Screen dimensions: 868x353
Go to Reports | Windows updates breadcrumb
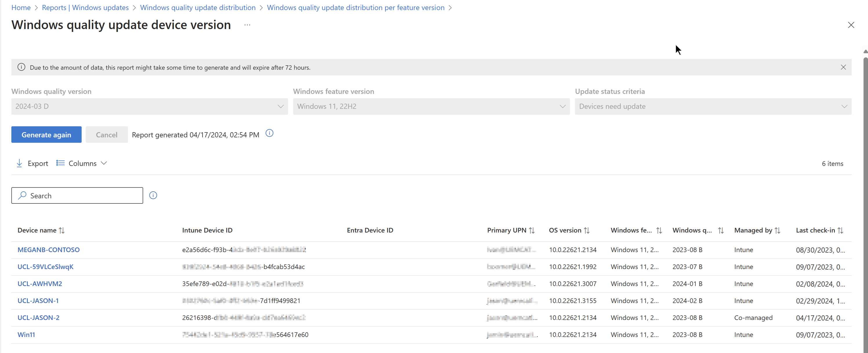85,8
